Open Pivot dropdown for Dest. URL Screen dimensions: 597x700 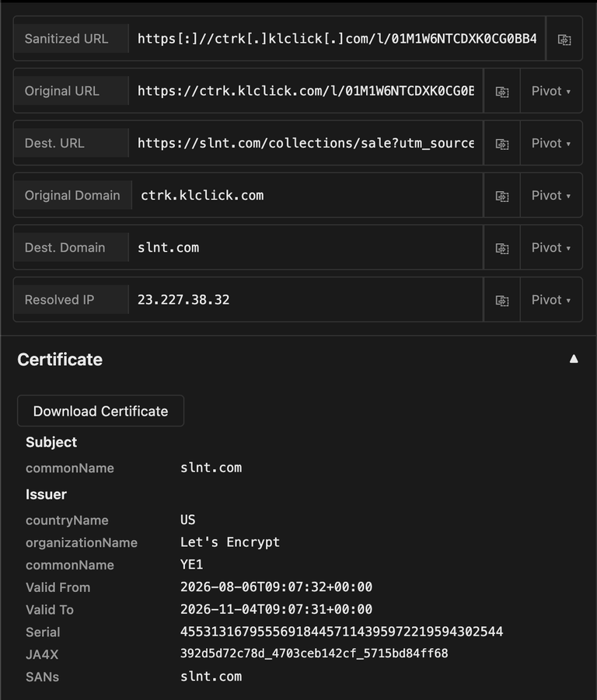551,143
